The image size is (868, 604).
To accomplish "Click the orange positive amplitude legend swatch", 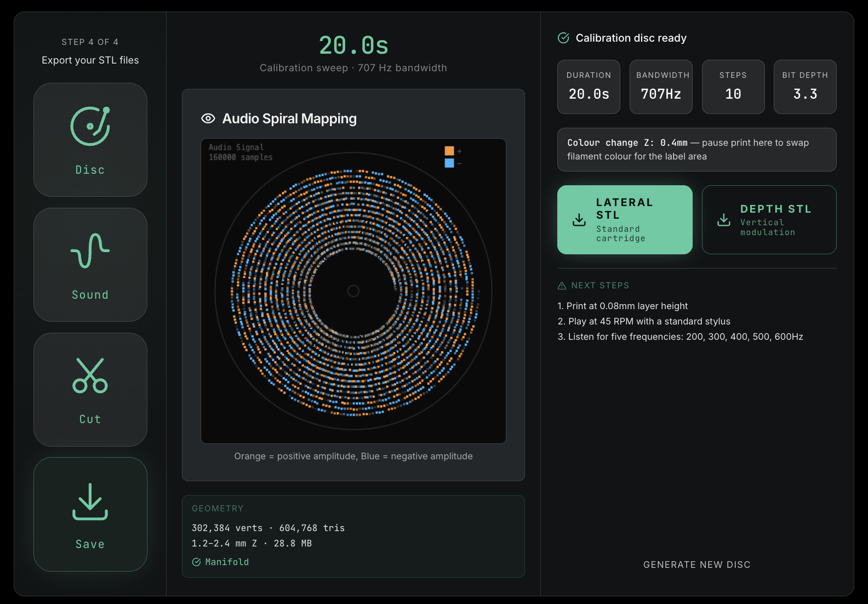I will [449, 151].
